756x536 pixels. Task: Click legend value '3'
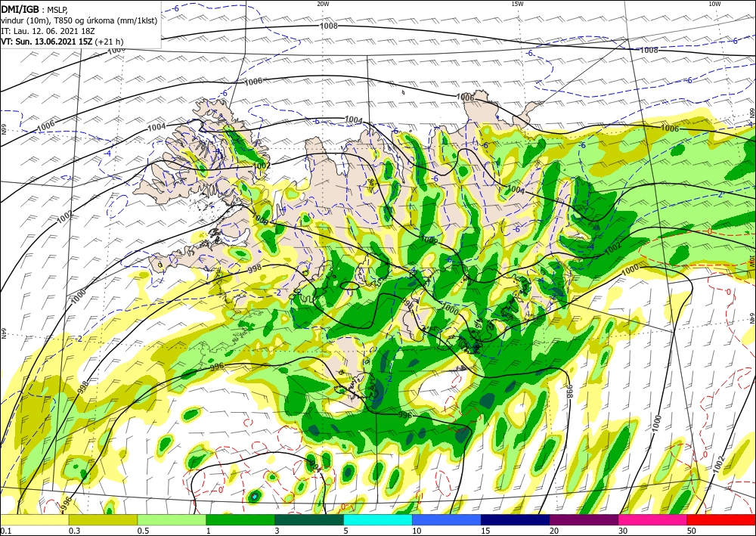click(277, 531)
